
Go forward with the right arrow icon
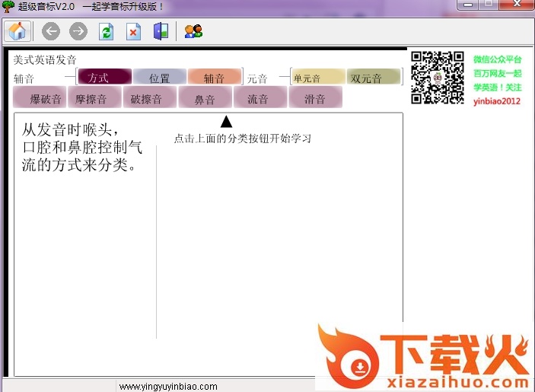pyautogui.click(x=78, y=31)
